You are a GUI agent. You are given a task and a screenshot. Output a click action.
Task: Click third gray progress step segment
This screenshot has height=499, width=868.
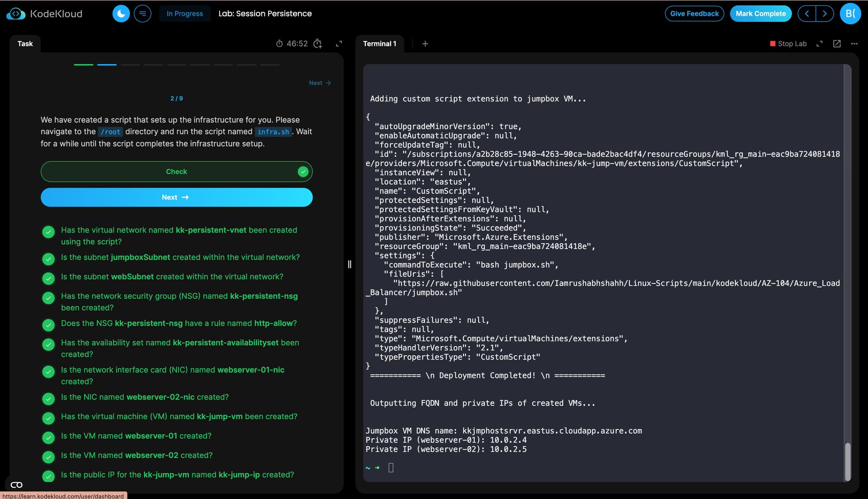click(130, 65)
